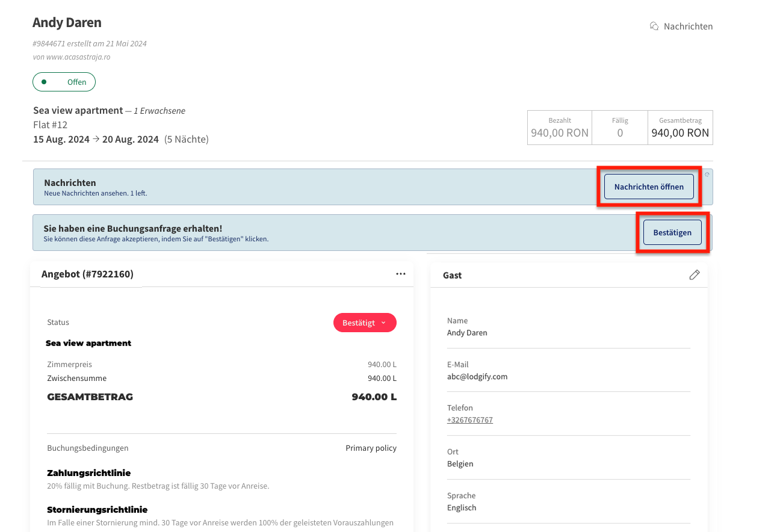
Task: Click the Flat #12 text
Action: 51,125
